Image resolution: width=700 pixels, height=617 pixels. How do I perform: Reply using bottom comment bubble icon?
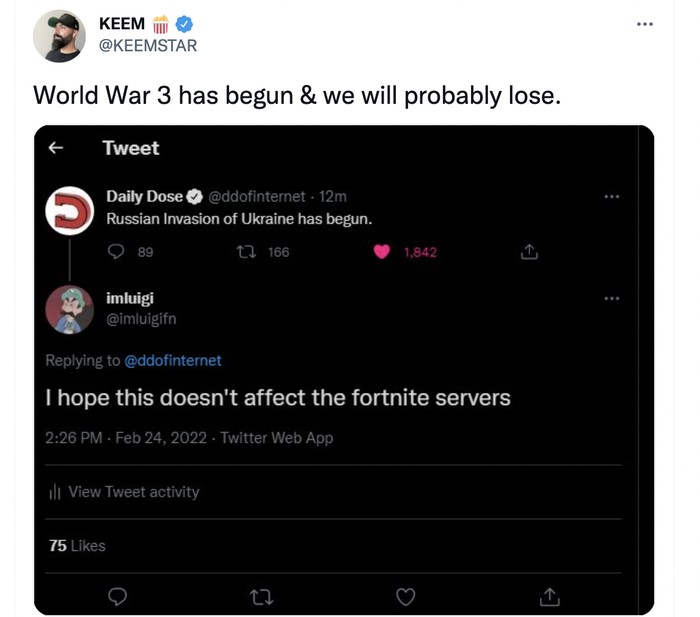click(x=116, y=596)
